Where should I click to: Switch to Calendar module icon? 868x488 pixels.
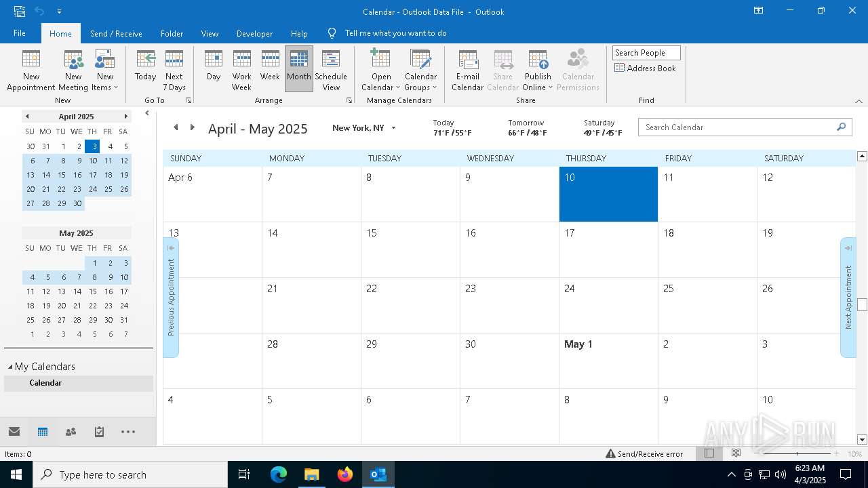click(x=43, y=432)
